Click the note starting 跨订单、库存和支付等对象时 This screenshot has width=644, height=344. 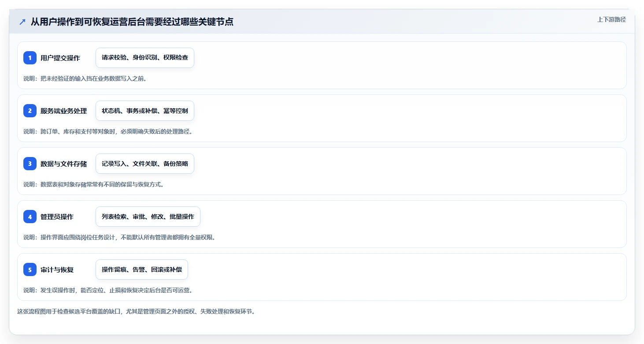coord(108,131)
